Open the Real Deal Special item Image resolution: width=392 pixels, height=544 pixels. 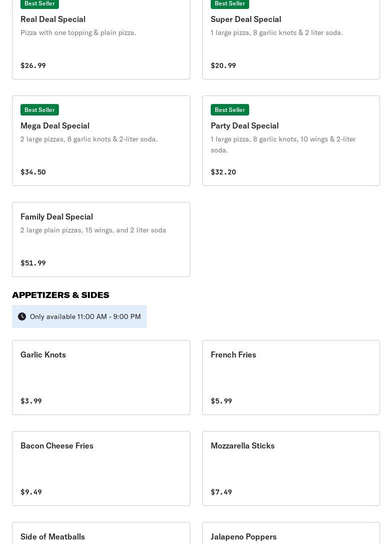pos(101,39)
